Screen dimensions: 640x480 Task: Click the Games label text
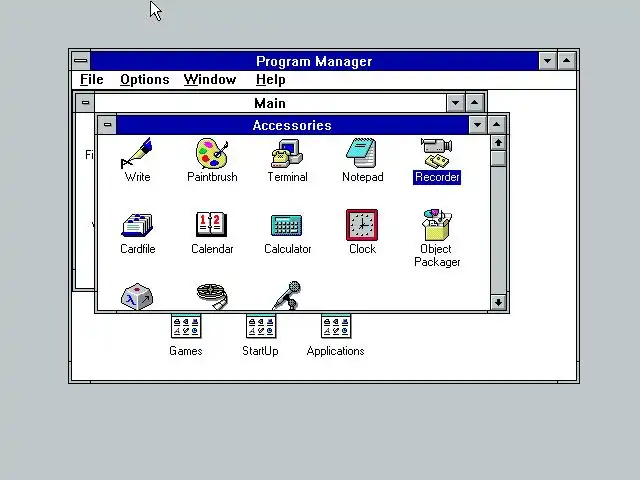pos(186,351)
